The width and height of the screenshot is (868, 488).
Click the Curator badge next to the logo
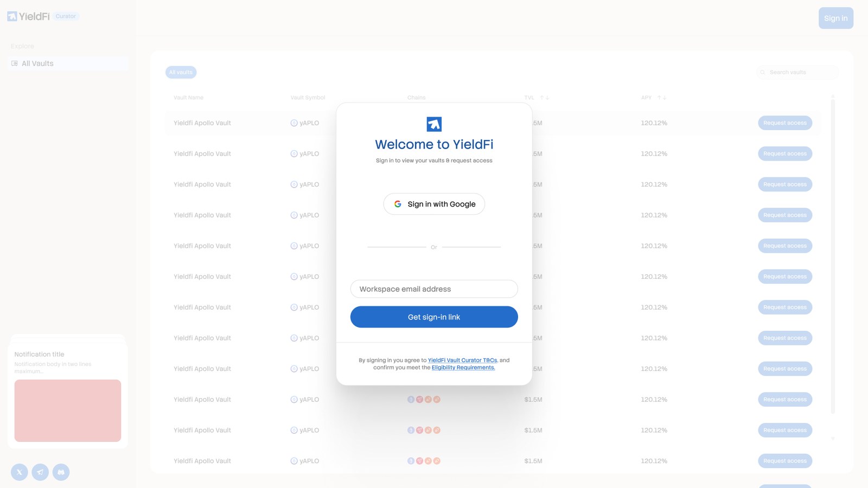[66, 16]
